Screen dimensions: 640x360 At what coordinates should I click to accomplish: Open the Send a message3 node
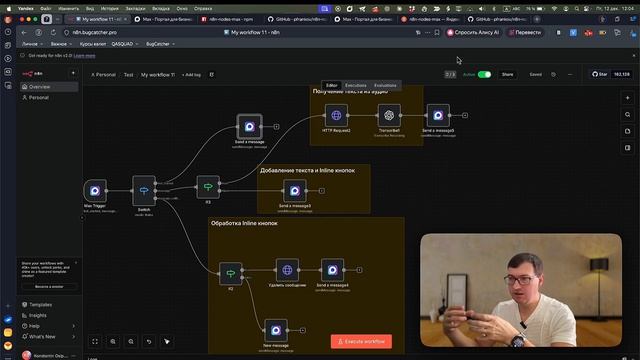[x=295, y=191]
